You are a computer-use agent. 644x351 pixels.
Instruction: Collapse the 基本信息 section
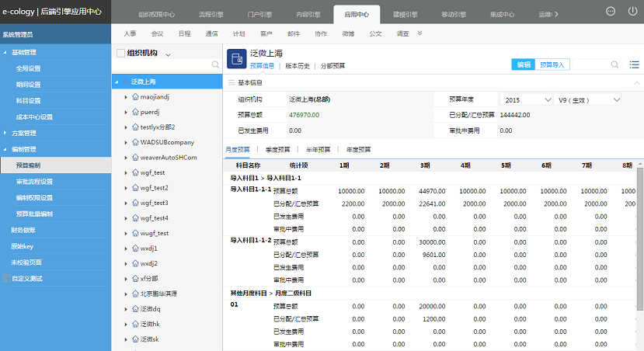click(x=636, y=82)
